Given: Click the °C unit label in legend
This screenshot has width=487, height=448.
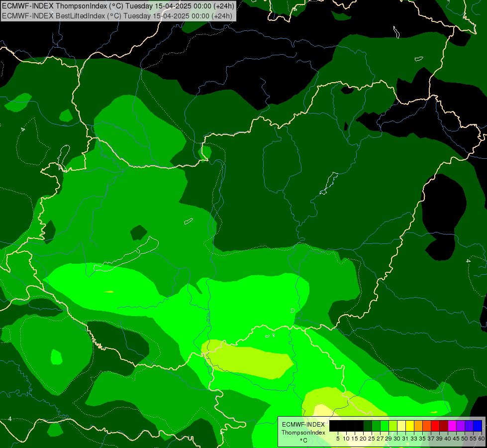Looking at the screenshot, I should 303,441.
